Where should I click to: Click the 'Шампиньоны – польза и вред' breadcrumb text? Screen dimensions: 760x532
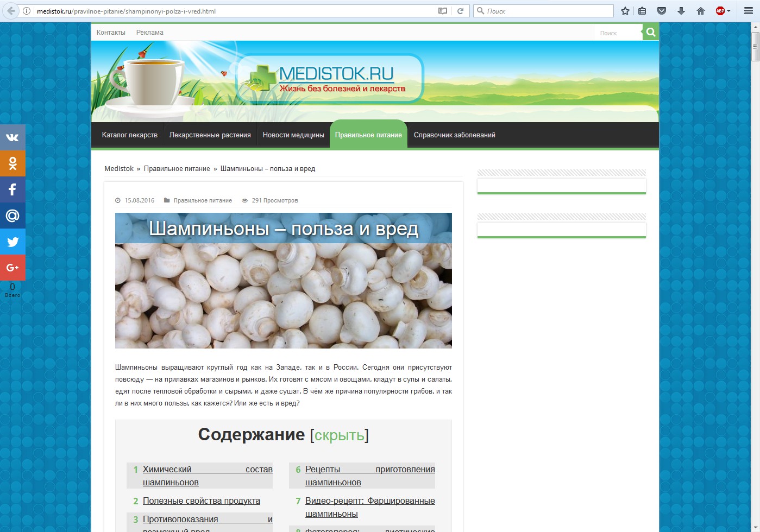(268, 169)
